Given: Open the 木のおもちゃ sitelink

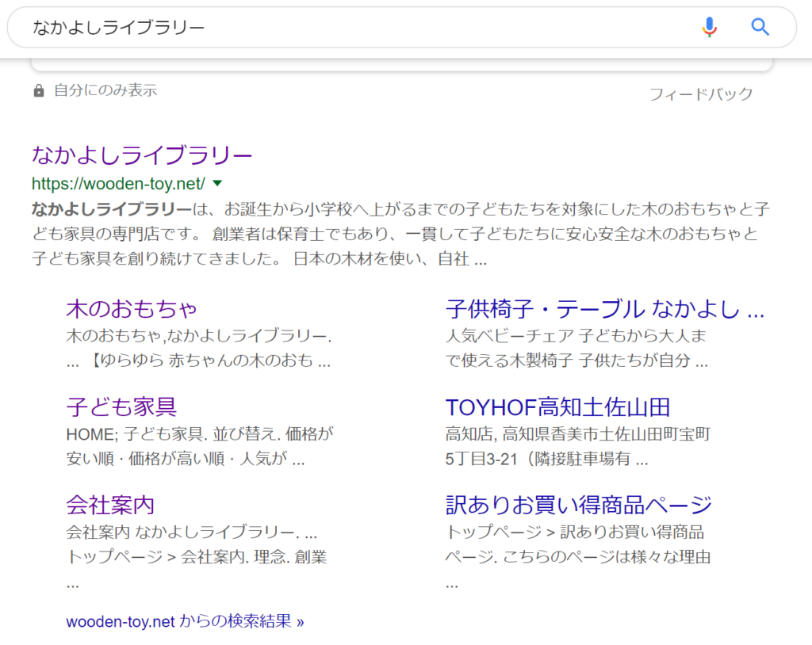Looking at the screenshot, I should [x=132, y=308].
